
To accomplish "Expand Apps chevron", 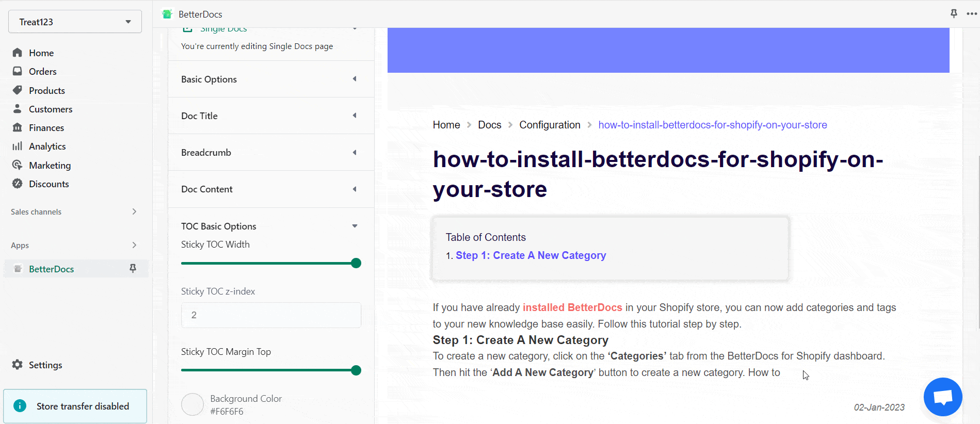I will (x=134, y=245).
